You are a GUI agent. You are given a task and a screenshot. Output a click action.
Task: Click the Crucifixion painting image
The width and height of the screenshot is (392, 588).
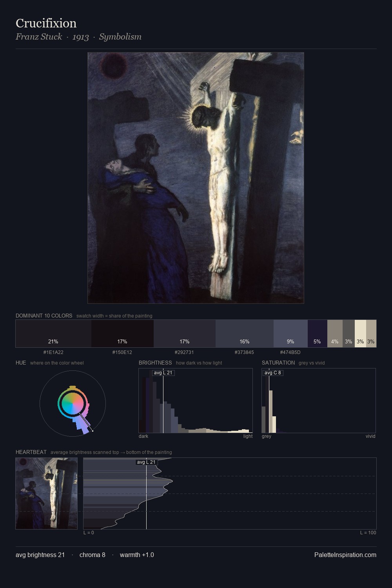tap(196, 178)
